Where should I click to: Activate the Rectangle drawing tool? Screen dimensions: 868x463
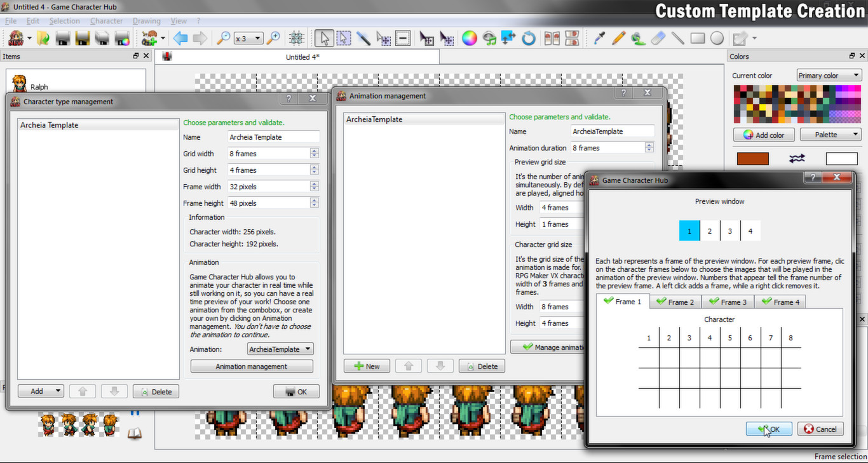pos(697,38)
